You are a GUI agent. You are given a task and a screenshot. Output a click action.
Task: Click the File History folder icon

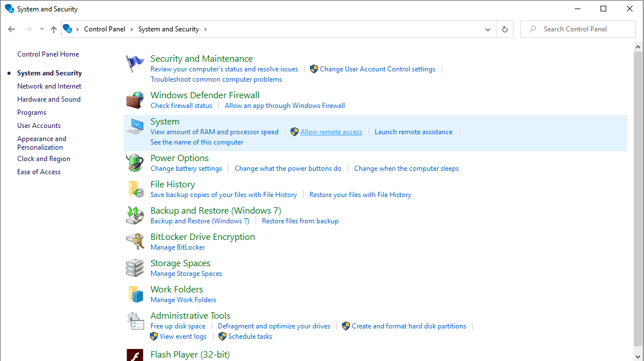pyautogui.click(x=135, y=190)
